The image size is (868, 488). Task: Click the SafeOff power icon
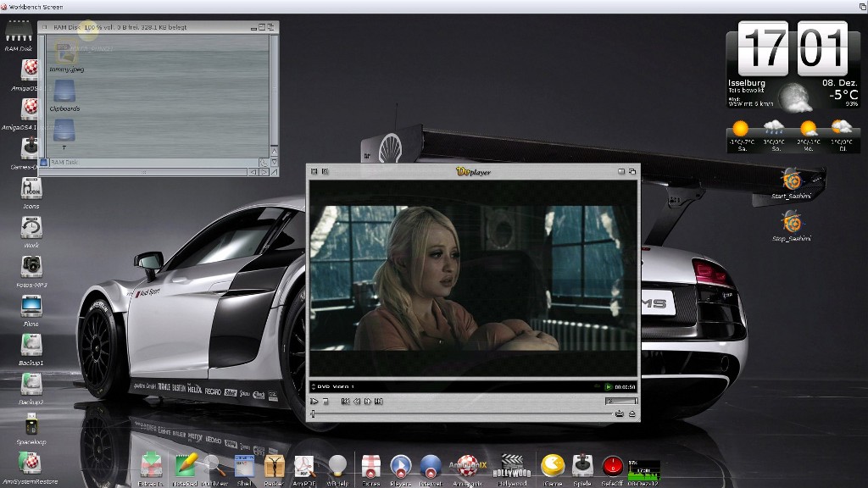612,466
